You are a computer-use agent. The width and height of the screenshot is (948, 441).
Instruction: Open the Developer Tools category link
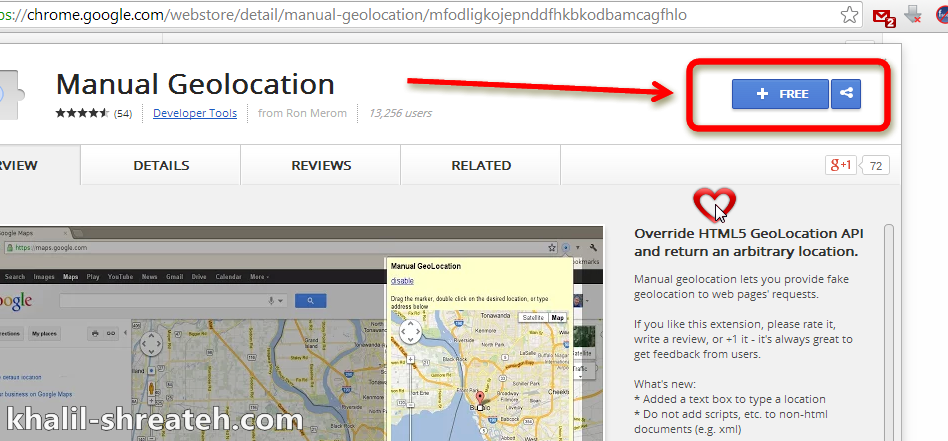(x=195, y=113)
